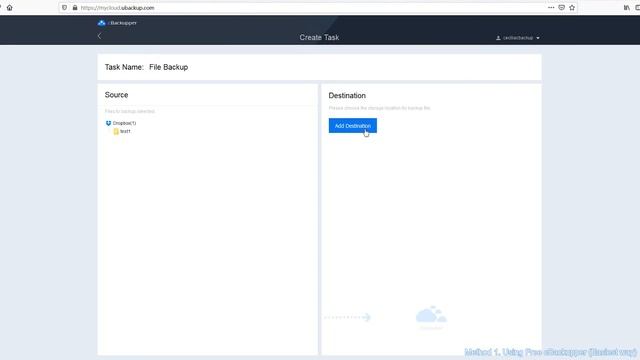Click the Create Task header title
Screen dimensions: 640x360
point(319,37)
